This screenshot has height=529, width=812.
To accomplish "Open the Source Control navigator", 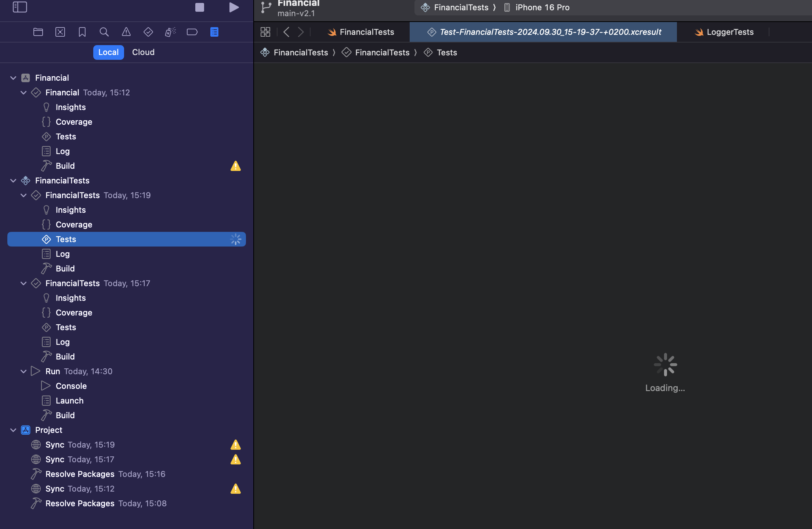I will pos(60,32).
